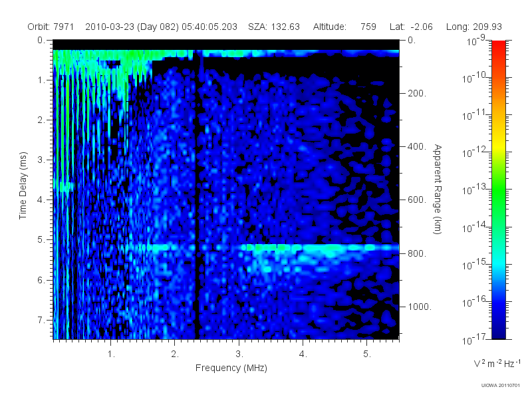Click the 5. tick on frequency axis
532x399 pixels.
[x=367, y=354]
